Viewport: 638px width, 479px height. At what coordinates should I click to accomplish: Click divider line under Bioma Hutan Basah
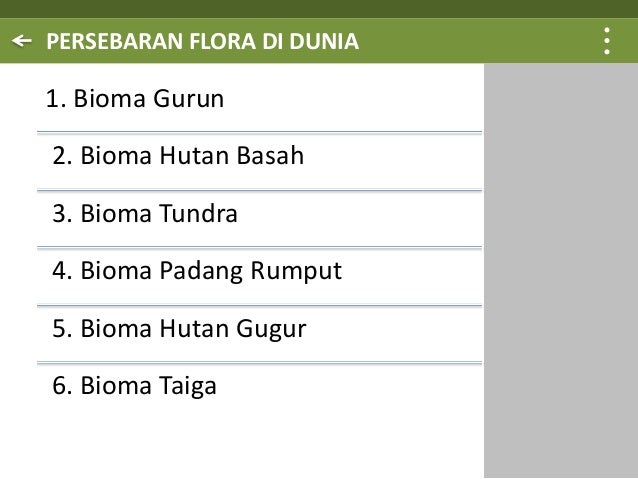point(258,189)
